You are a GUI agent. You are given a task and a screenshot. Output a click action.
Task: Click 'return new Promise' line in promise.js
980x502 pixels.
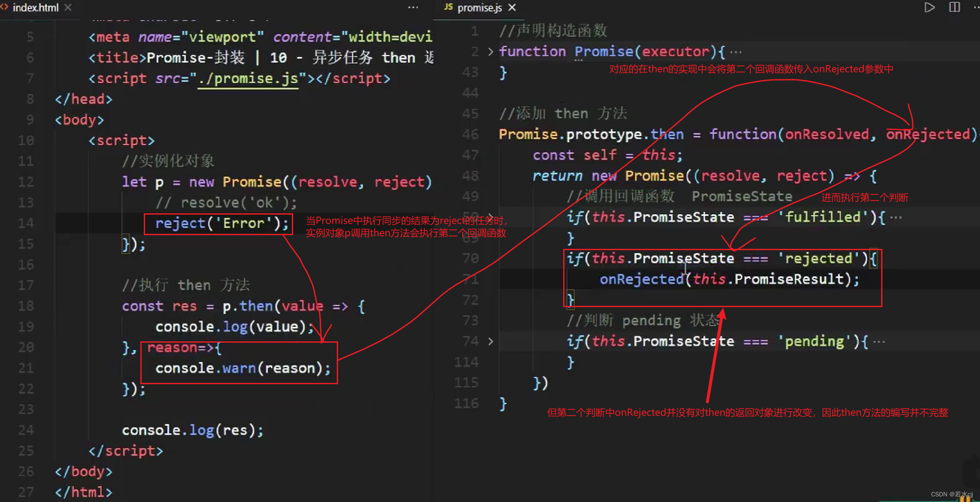tap(704, 176)
